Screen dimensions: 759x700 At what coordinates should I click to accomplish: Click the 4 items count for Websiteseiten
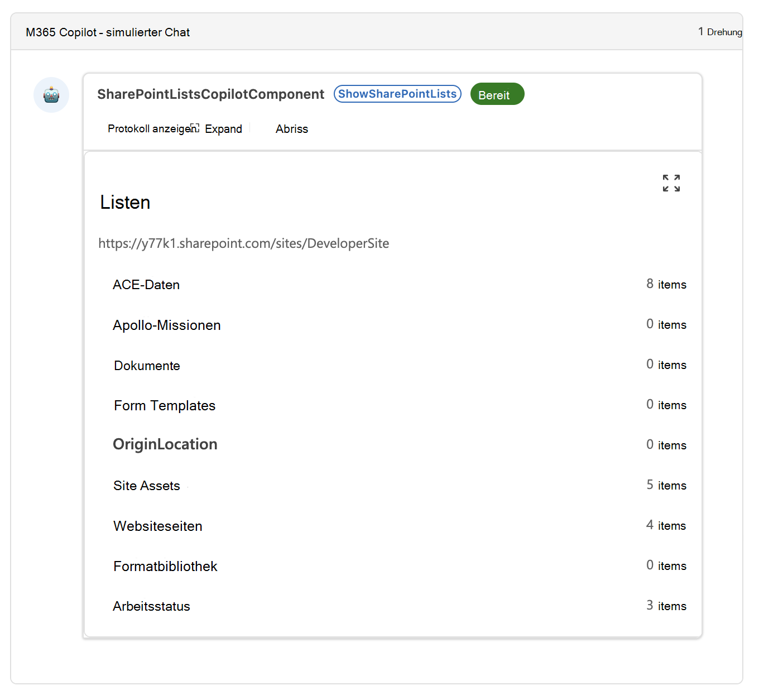[x=666, y=525]
